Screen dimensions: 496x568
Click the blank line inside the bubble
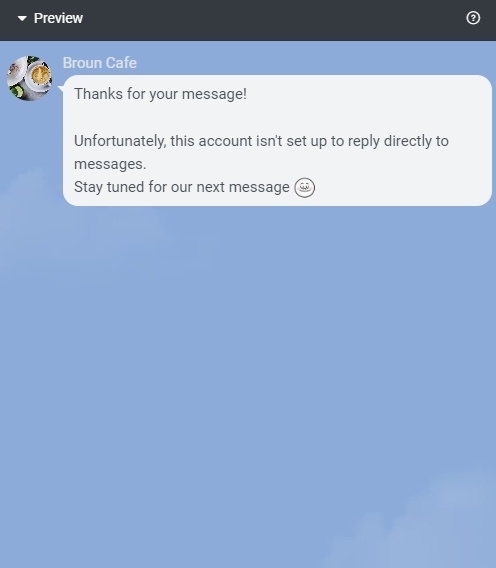[x=277, y=117]
